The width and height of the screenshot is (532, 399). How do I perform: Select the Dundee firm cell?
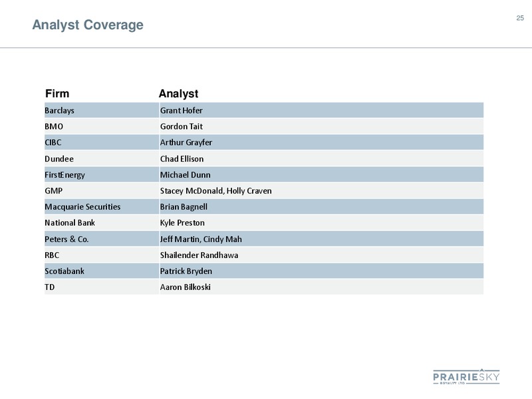pos(102,158)
